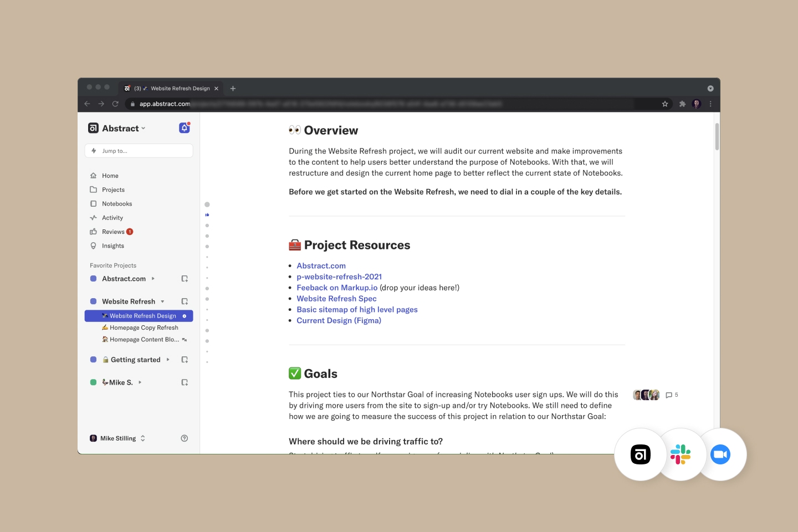Click the page vertical scrollbar
Image resolution: width=798 pixels, height=532 pixels.
(717, 136)
